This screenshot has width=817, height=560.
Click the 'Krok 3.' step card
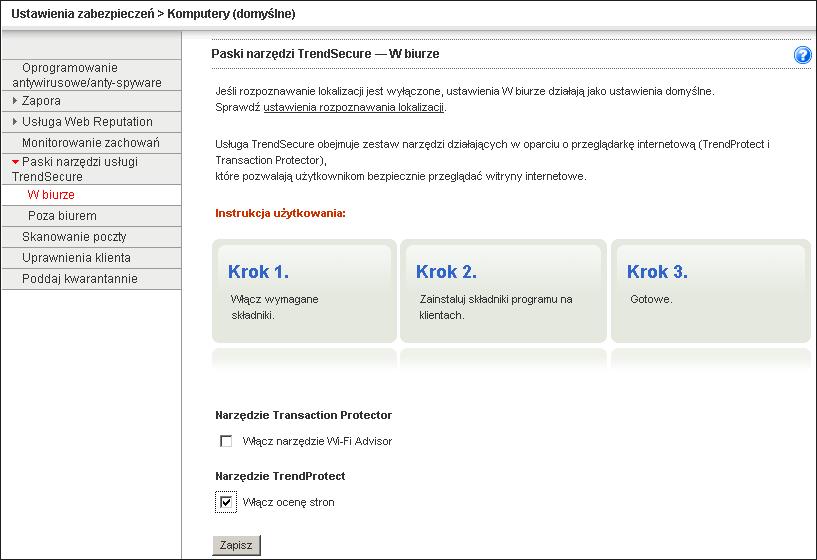(x=711, y=291)
